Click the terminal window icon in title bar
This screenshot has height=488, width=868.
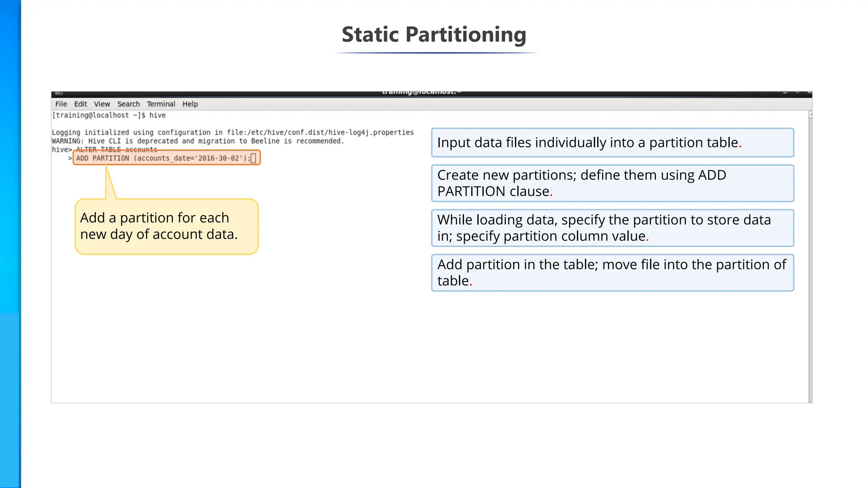[59, 92]
